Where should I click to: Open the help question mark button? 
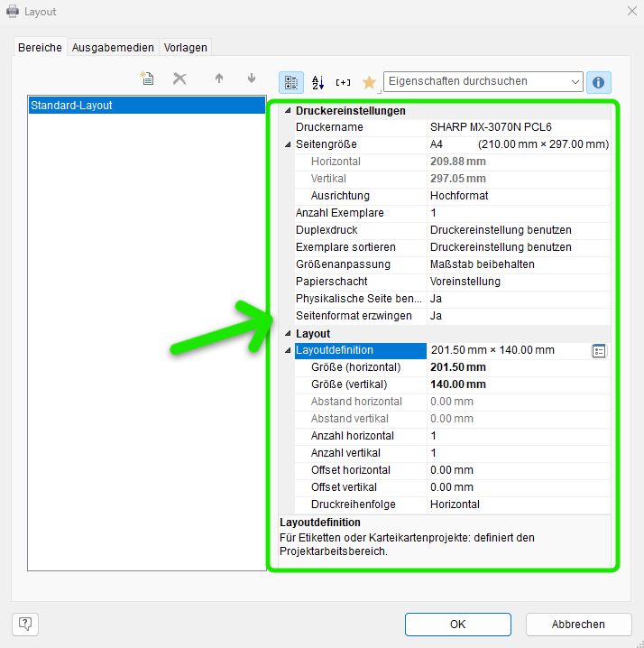point(25,624)
